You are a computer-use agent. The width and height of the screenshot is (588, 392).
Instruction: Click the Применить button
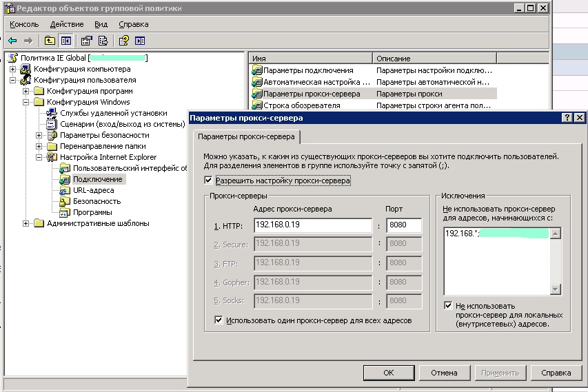[x=500, y=373]
